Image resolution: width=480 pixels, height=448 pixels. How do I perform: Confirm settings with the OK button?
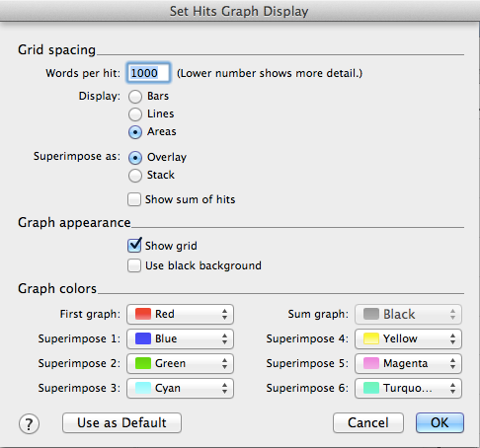click(440, 422)
